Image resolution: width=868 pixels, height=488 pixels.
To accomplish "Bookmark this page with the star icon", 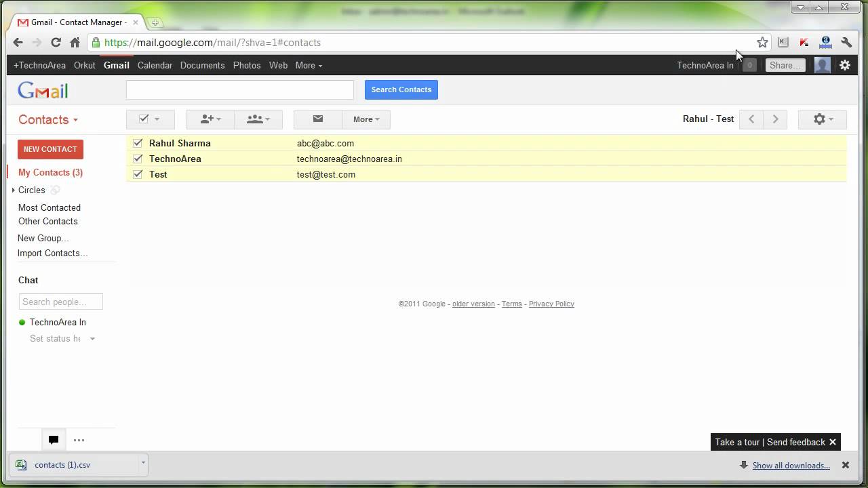I will [x=762, y=42].
